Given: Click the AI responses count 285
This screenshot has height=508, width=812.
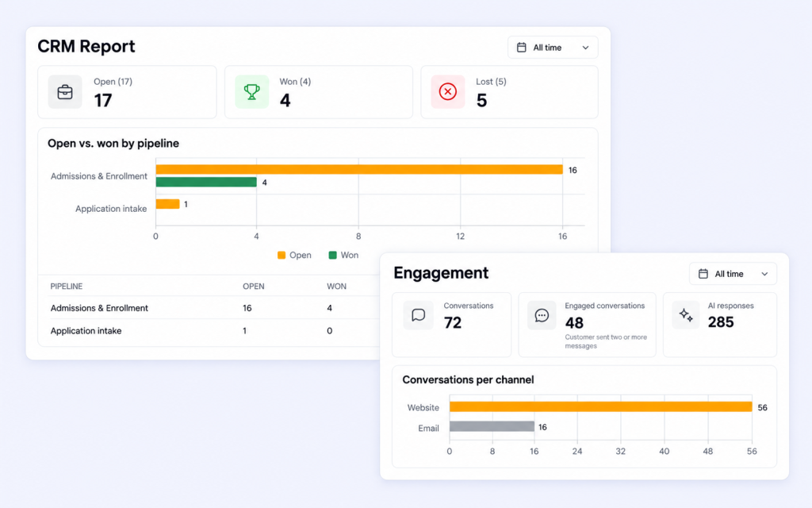Looking at the screenshot, I should (x=721, y=322).
